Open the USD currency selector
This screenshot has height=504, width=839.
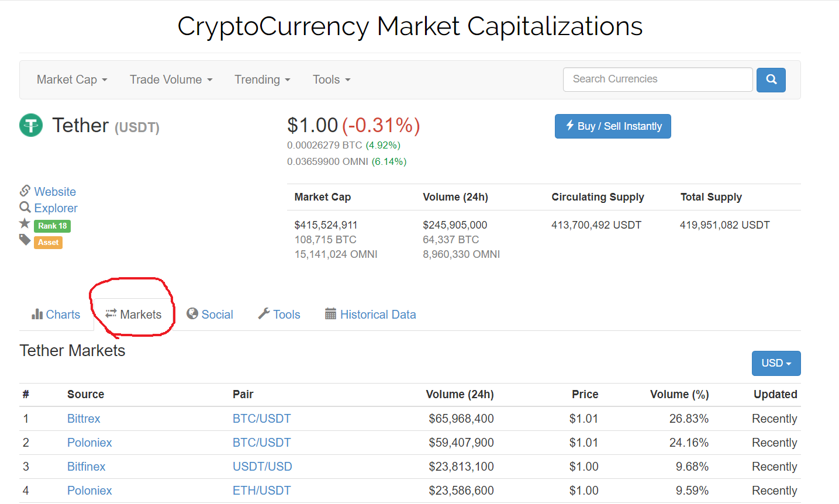point(776,363)
